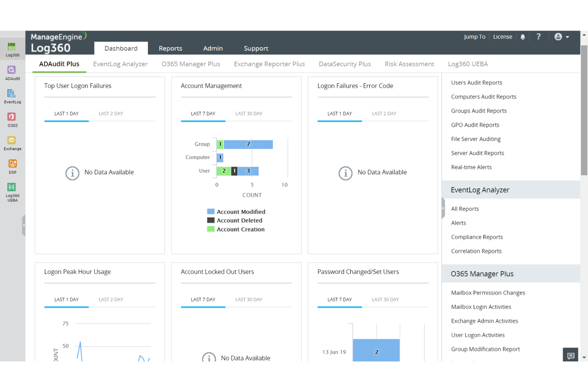
Task: Select LAST 2 DAY in Logon Peak Hour Usage
Action: click(111, 299)
